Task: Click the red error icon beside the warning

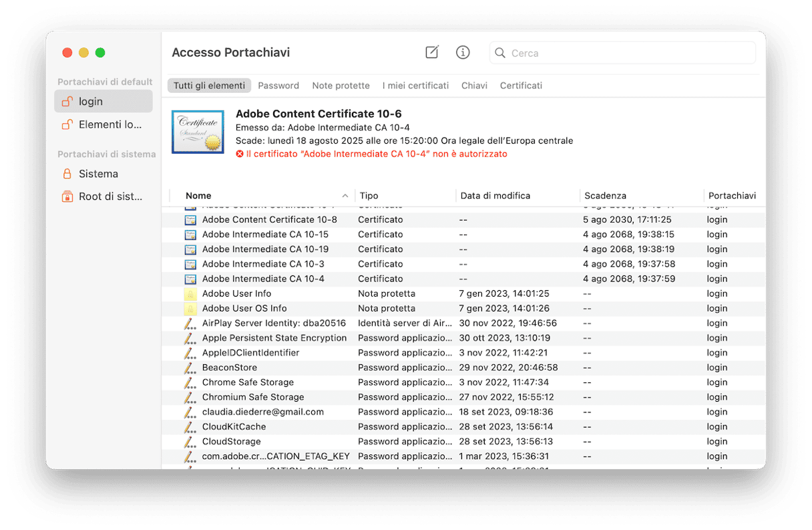Action: 240,154
